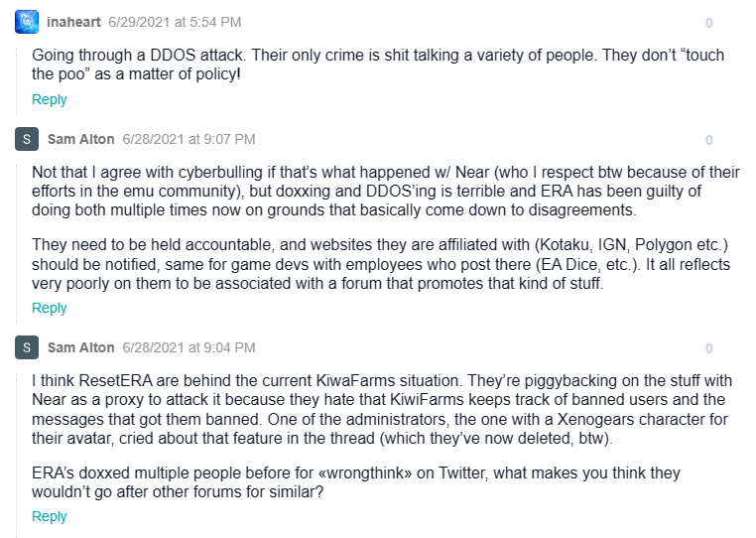Reply to Sam Alton's 9:07 PM comment
This screenshot has width=756, height=538.
click(50, 308)
